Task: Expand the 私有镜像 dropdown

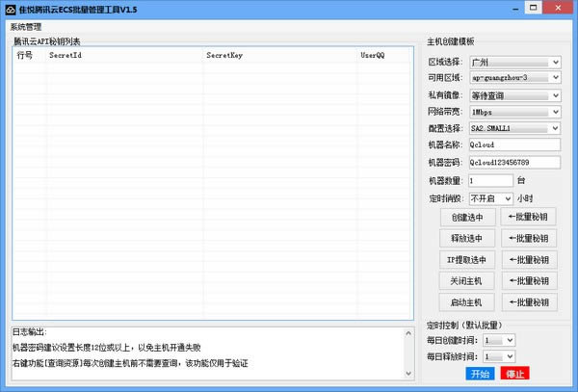Action: click(513, 95)
